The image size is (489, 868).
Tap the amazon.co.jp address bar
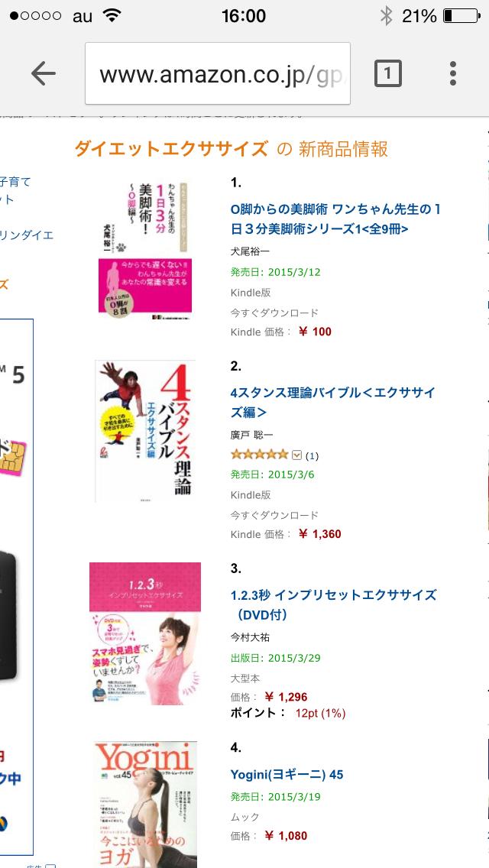pos(218,73)
